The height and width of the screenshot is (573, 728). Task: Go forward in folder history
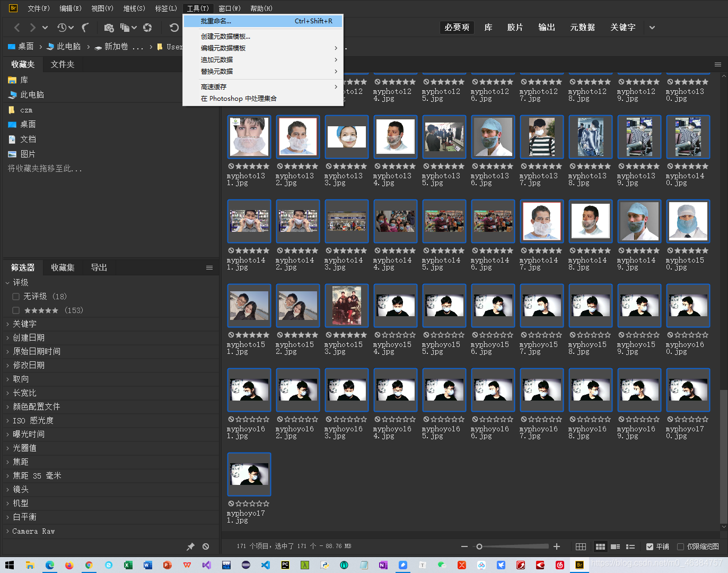[x=33, y=28]
